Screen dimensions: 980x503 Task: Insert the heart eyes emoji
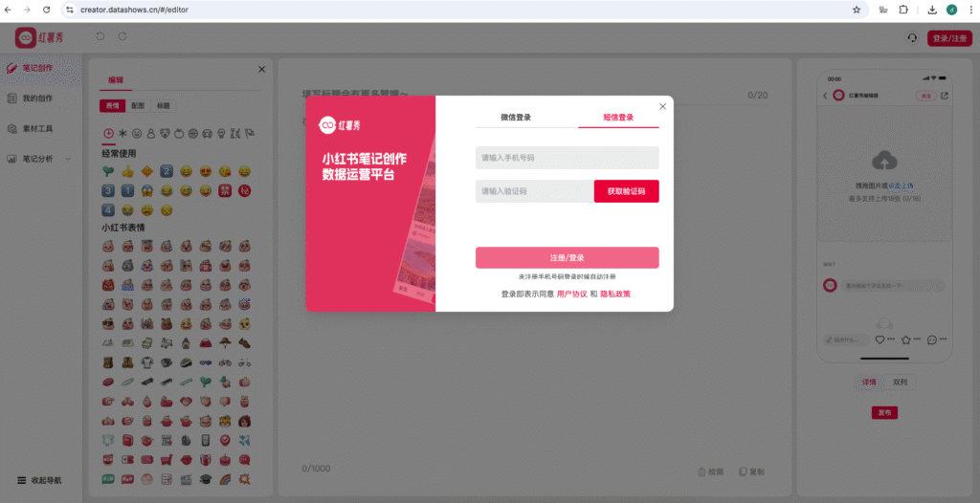point(205,171)
